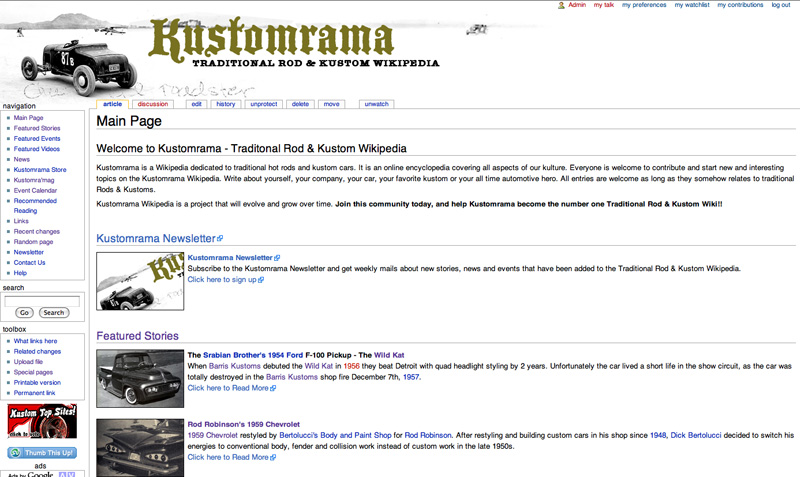Click the delete tab
The width and height of the screenshot is (800, 477).
pyautogui.click(x=300, y=104)
